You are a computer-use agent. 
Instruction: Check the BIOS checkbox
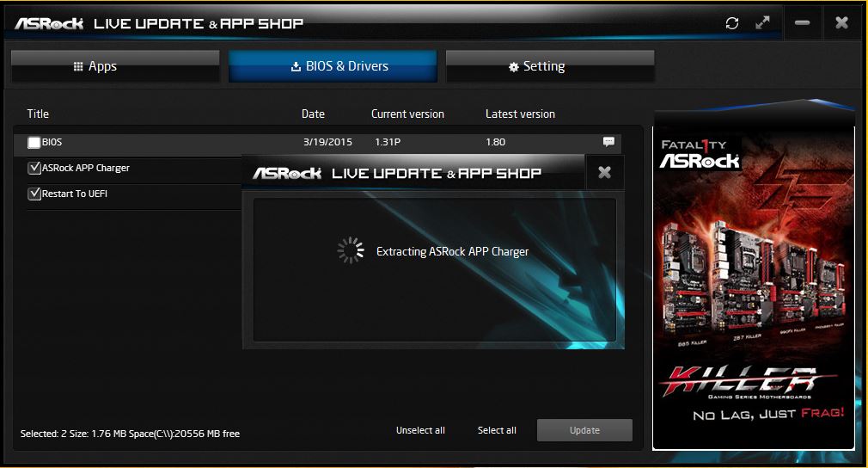pyautogui.click(x=34, y=142)
